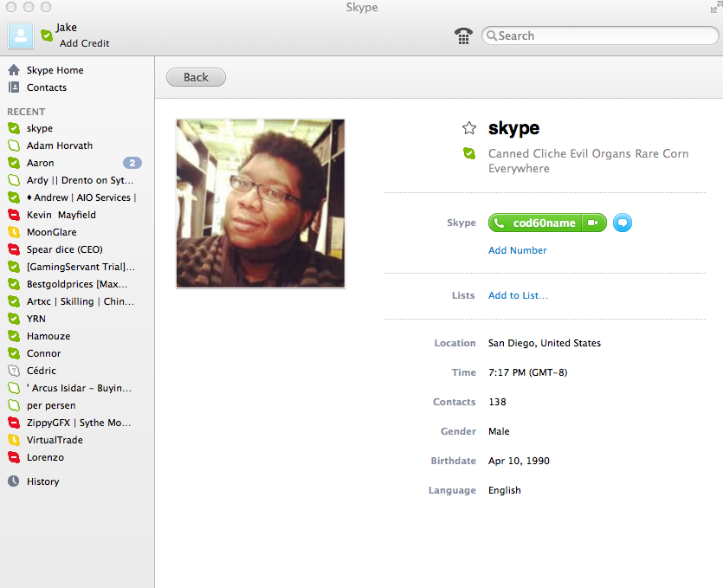
Task: Click Hamouze's online status icon
Action: pyautogui.click(x=14, y=336)
